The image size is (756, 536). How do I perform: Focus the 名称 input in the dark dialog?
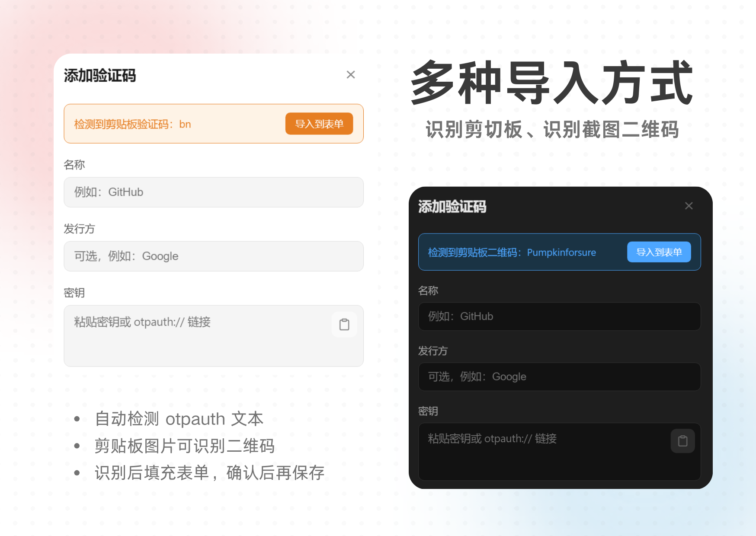(x=559, y=316)
